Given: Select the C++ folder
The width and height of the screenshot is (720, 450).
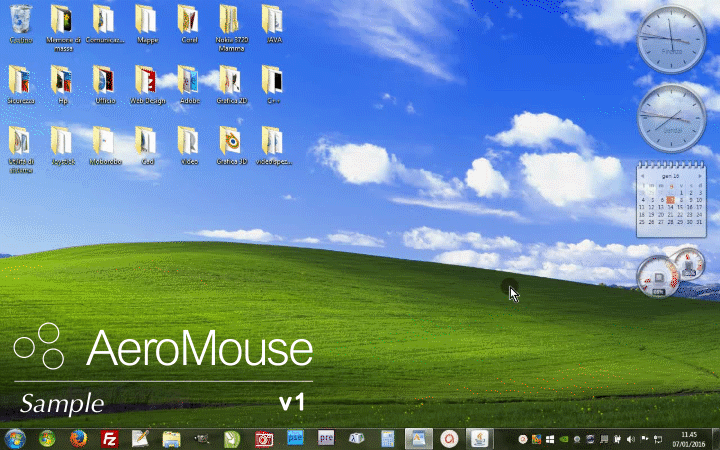Looking at the screenshot, I should (274, 84).
